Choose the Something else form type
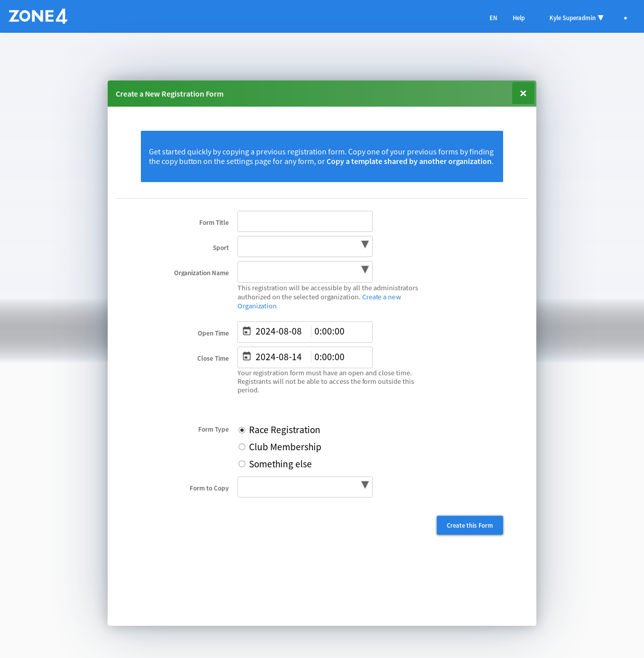 [x=242, y=464]
